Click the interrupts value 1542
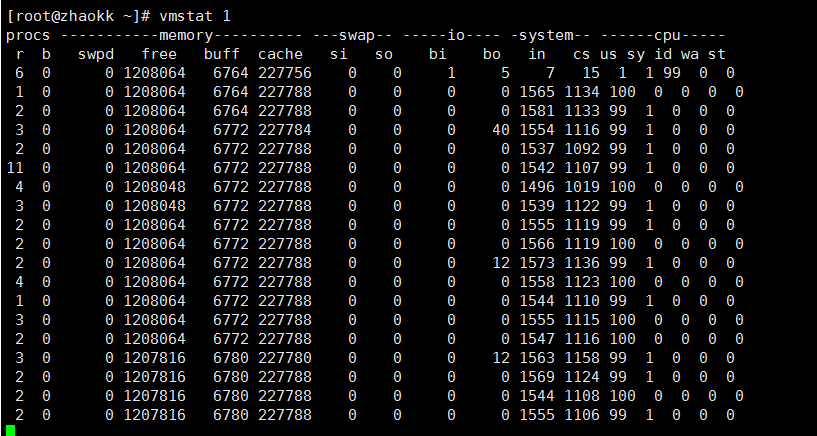The height and width of the screenshot is (436, 817). (x=537, y=168)
